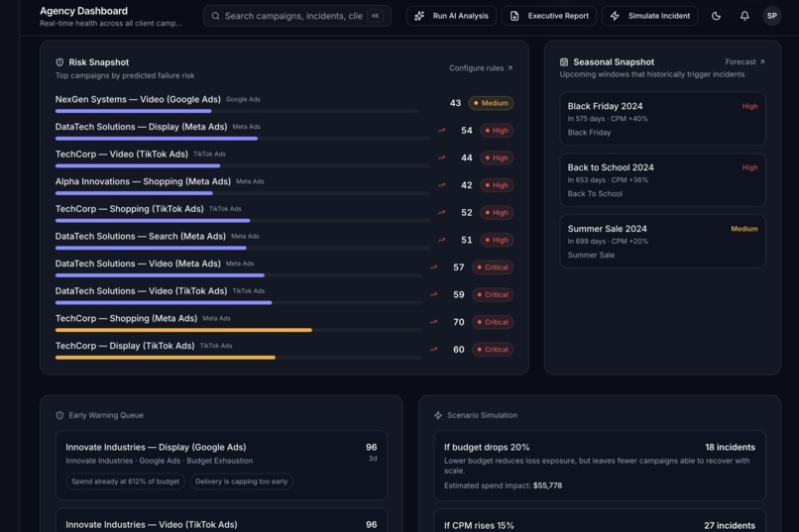Click the 18 incidents value
799x532 pixels.
[730, 448]
